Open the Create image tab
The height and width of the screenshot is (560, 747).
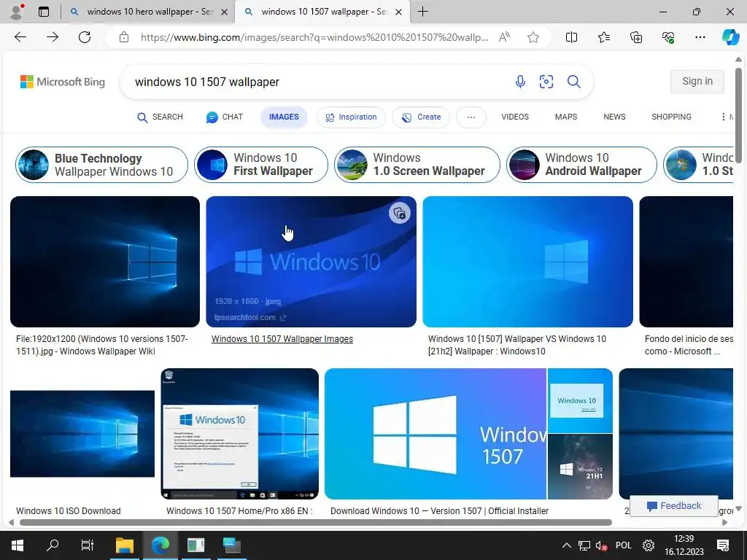[421, 117]
